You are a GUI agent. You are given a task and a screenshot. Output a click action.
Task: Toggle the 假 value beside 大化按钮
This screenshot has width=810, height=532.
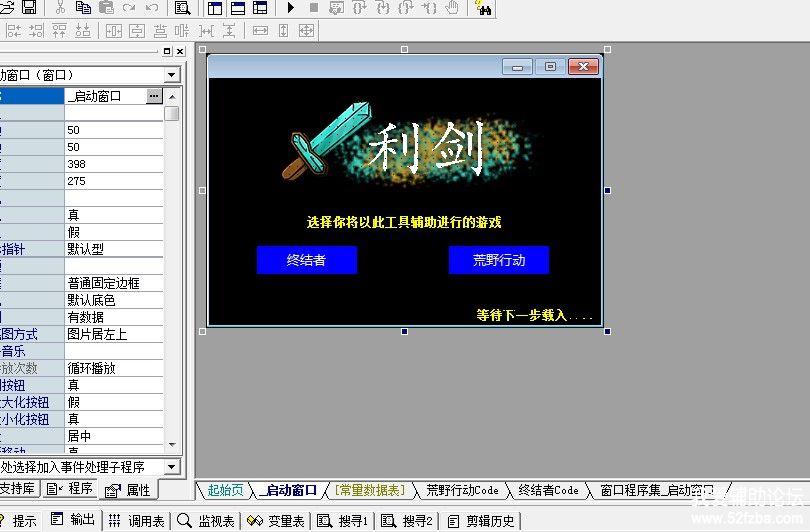click(x=114, y=402)
